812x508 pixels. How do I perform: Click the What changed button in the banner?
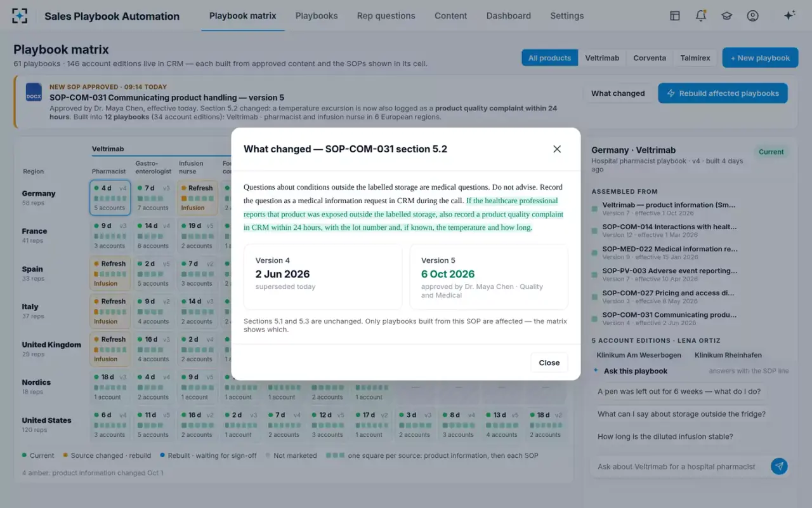tap(618, 93)
